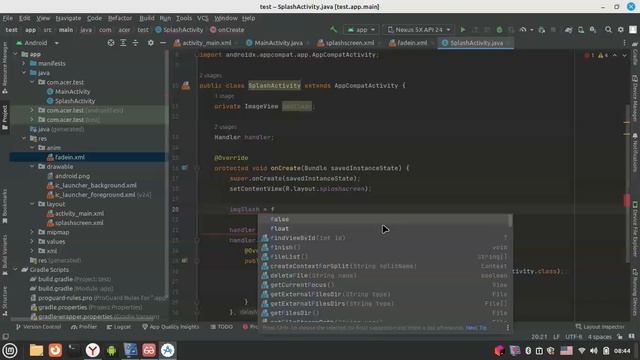Open Files manager from the taskbar
This screenshot has height=360, width=640.
tap(36, 350)
